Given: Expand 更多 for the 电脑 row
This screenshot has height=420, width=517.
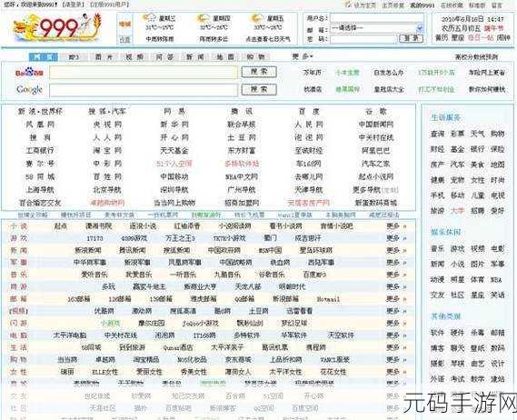Looking at the screenshot, I should tap(396, 335).
